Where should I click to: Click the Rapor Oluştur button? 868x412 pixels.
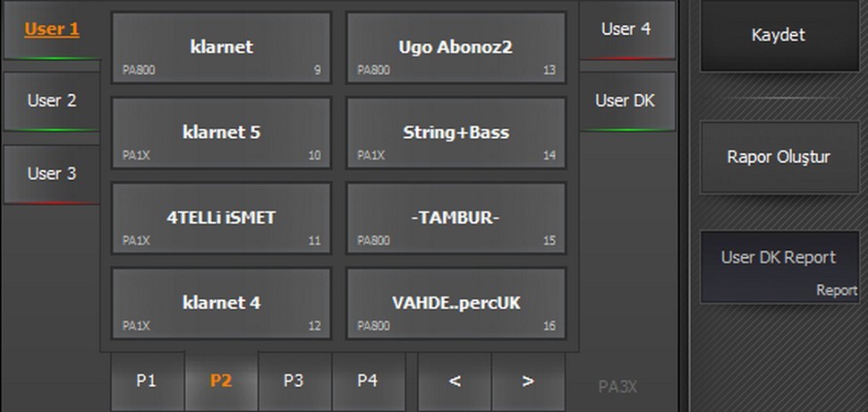[779, 158]
